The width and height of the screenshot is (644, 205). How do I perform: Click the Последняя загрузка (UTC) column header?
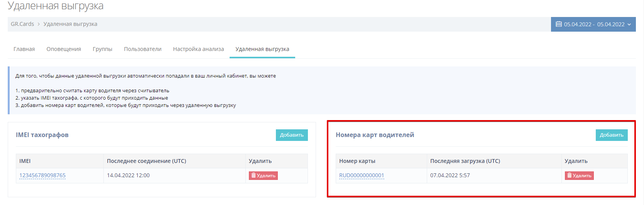[465, 161]
